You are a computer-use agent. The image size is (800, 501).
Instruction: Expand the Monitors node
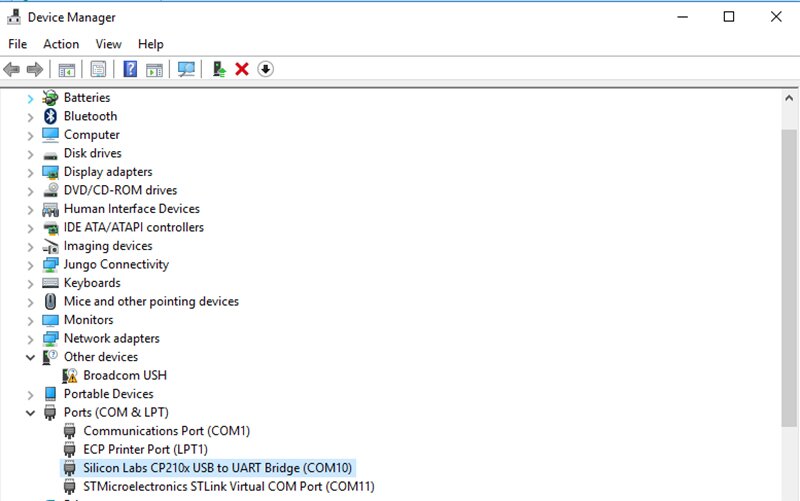tap(30, 320)
